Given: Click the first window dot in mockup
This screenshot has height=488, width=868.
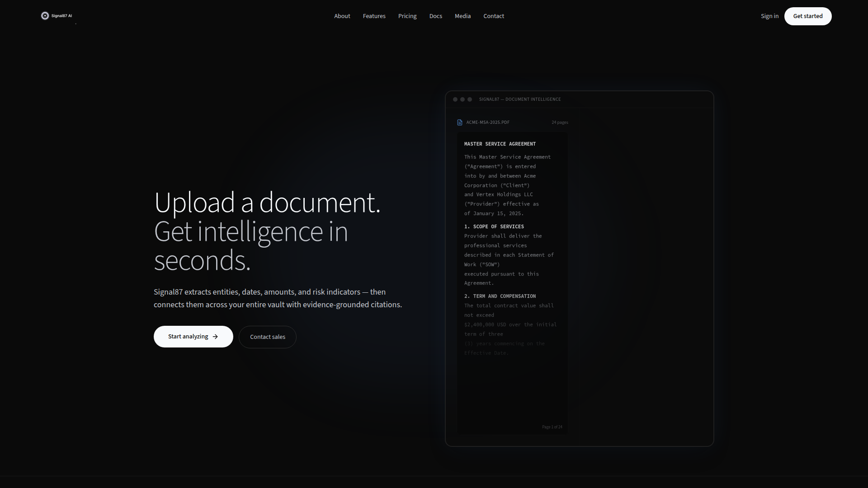Looking at the screenshot, I should click(x=455, y=99).
